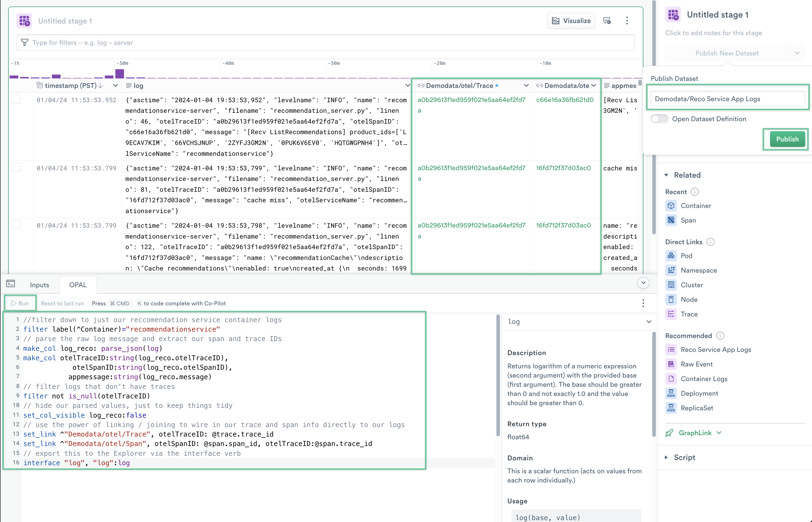
Task: Place cursor on line 16 interface code
Action: coord(77,463)
